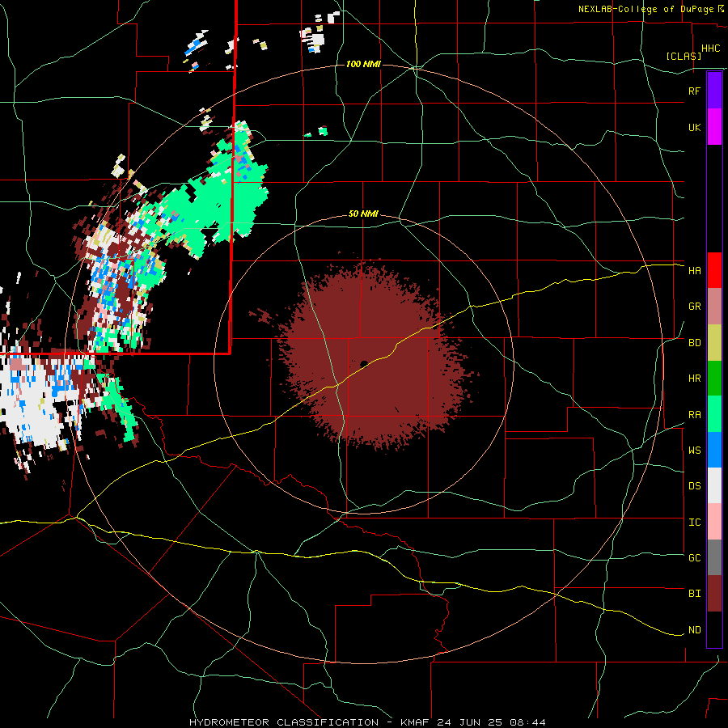Click the GR legend label
The width and height of the screenshot is (728, 728).
[694, 307]
